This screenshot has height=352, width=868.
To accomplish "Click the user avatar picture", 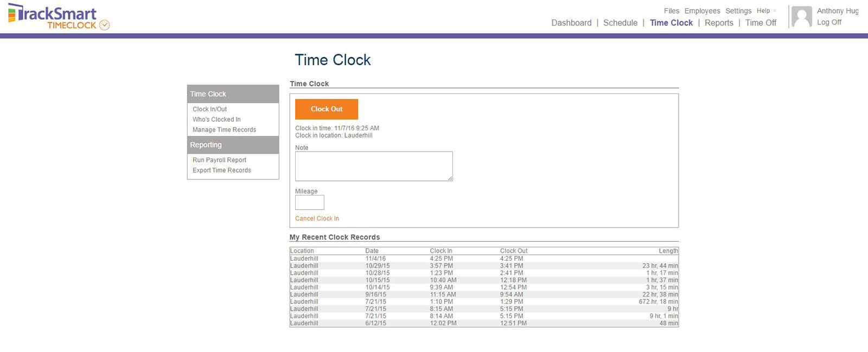I will coord(801,17).
